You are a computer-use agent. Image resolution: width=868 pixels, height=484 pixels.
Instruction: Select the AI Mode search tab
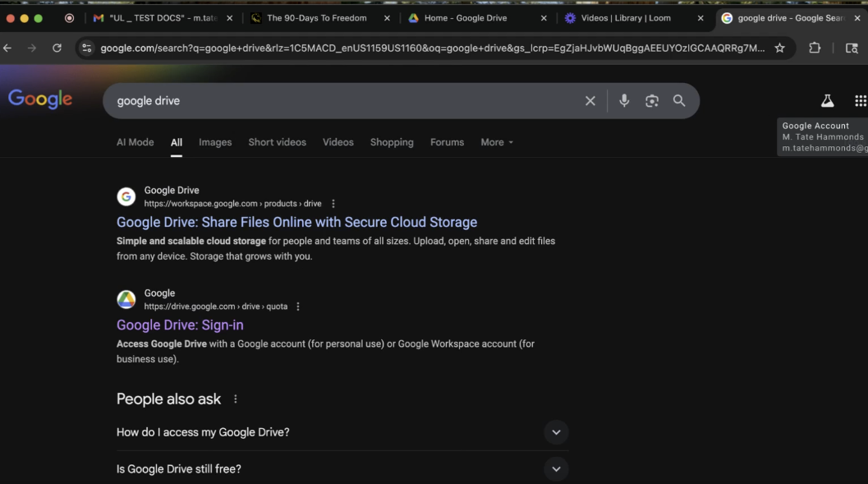tap(135, 142)
